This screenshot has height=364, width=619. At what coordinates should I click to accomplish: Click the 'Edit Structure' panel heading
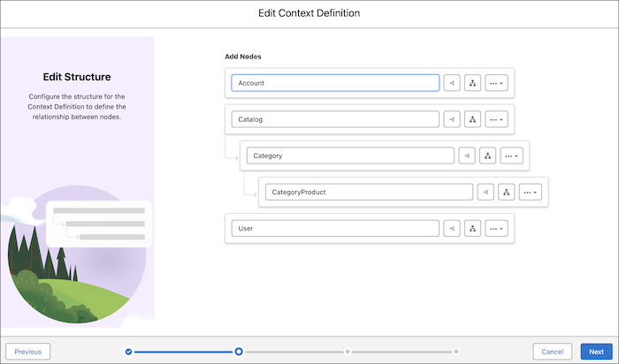[x=77, y=77]
